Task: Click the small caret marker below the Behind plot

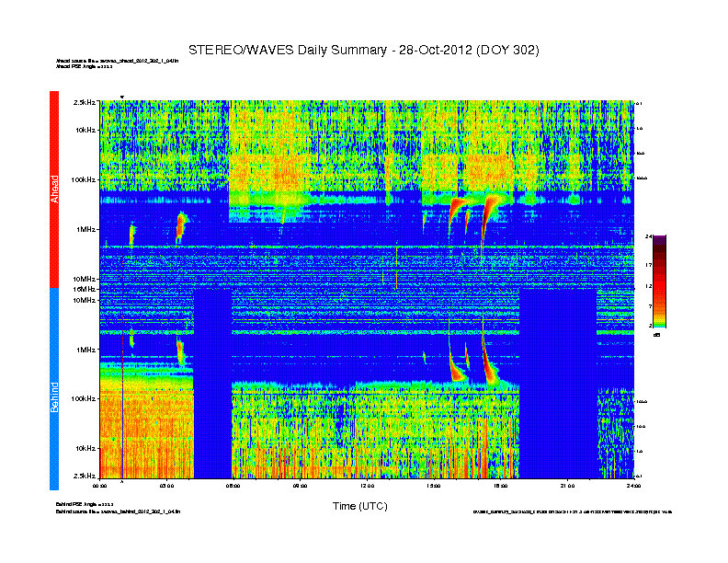Action: click(x=122, y=480)
